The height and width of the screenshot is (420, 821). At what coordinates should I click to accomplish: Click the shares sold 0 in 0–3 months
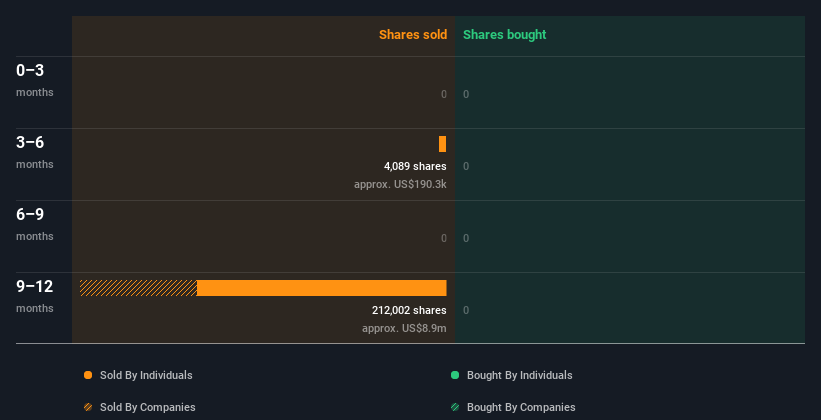tap(444, 94)
